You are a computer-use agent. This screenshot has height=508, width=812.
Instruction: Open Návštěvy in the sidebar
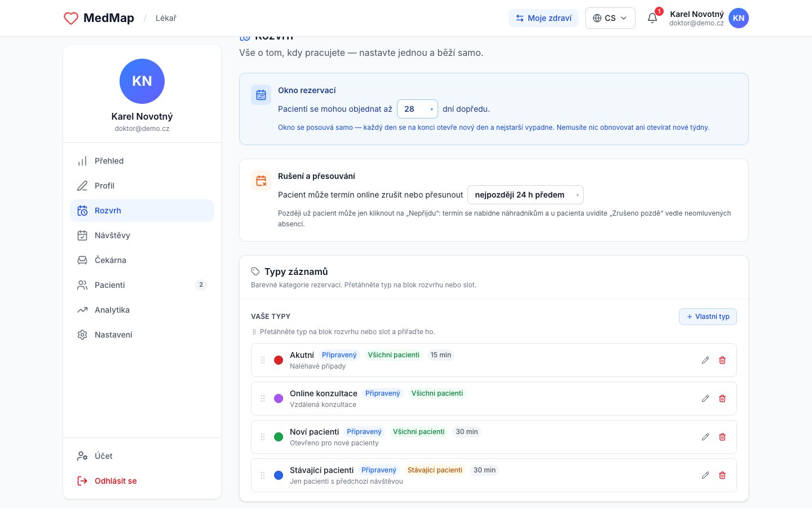point(142,235)
